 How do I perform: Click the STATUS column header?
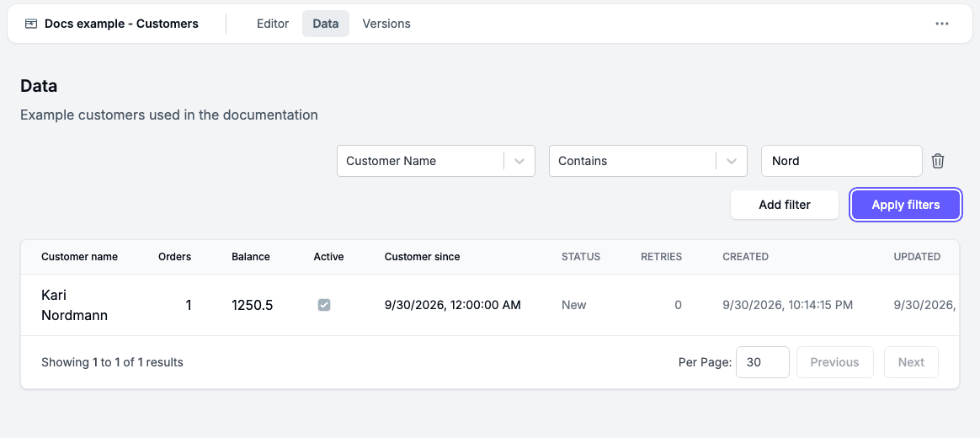(581, 257)
